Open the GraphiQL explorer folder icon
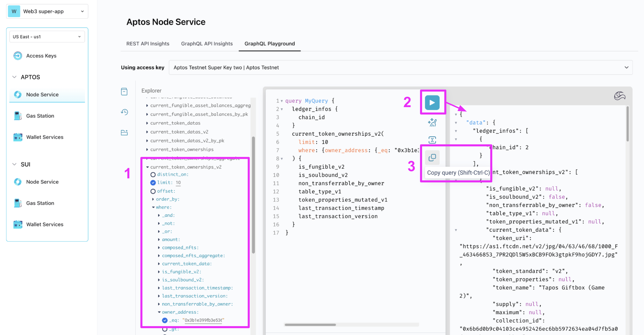 click(x=124, y=132)
